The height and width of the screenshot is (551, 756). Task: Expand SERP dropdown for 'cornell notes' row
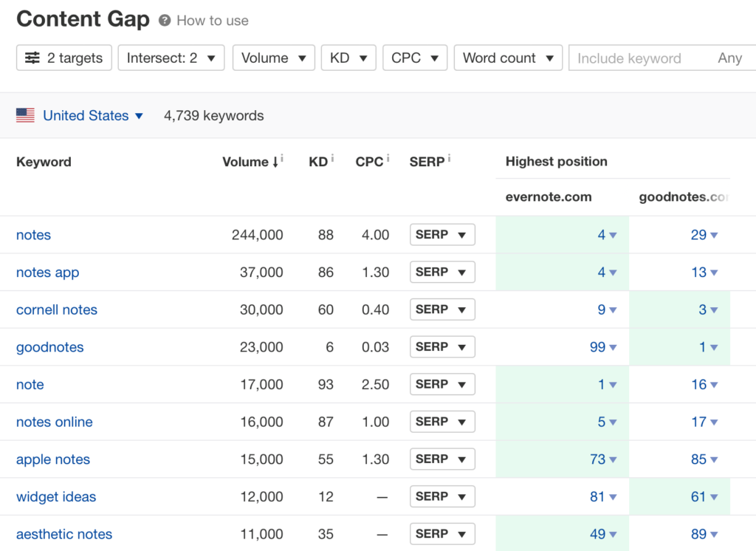click(x=443, y=309)
